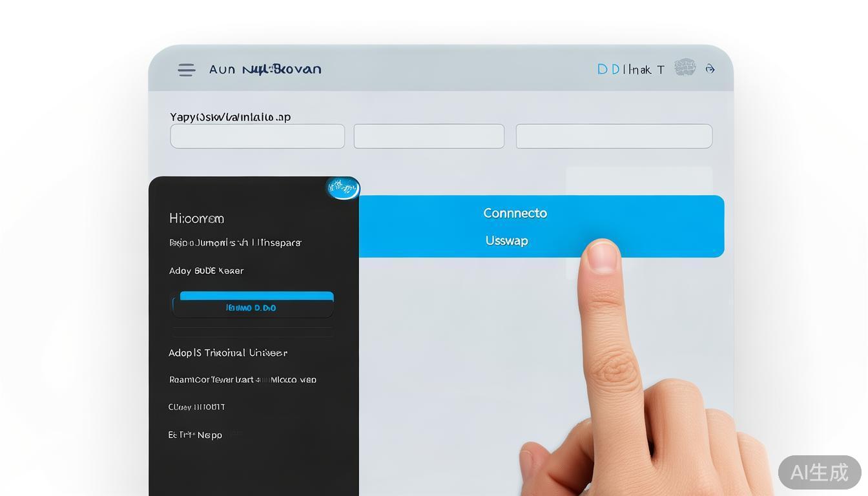Screen dimensions: 868x496
Task: Click the "Clusy" sidebar item
Action: (196, 407)
